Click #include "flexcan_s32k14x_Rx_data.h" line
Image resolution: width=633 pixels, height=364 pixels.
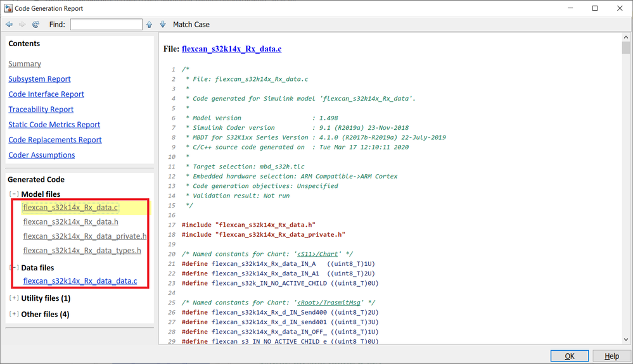(x=248, y=225)
